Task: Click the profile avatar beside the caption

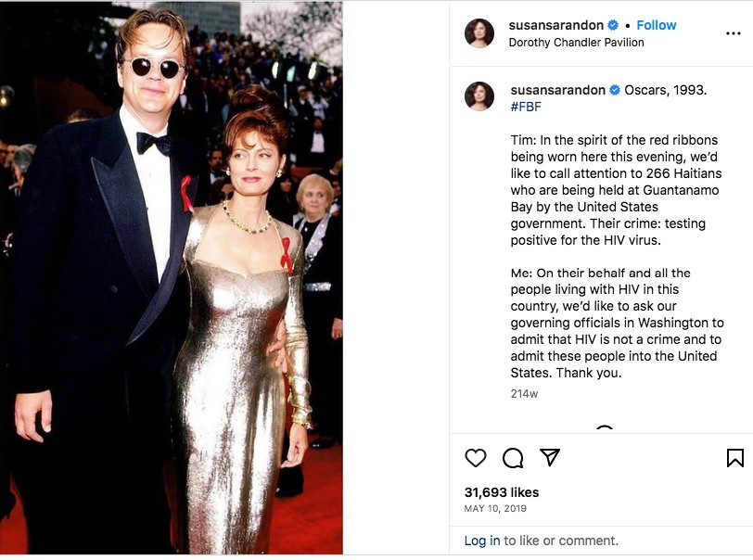Action: pos(479,96)
